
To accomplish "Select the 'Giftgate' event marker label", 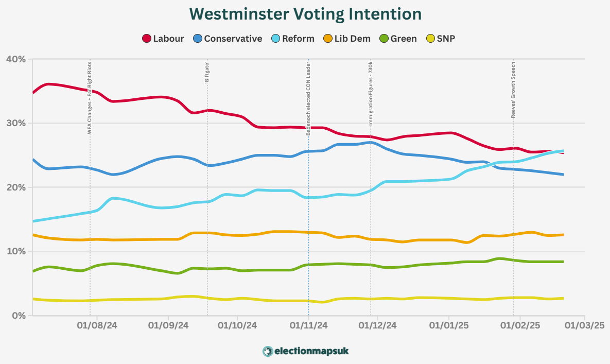I will click(207, 72).
